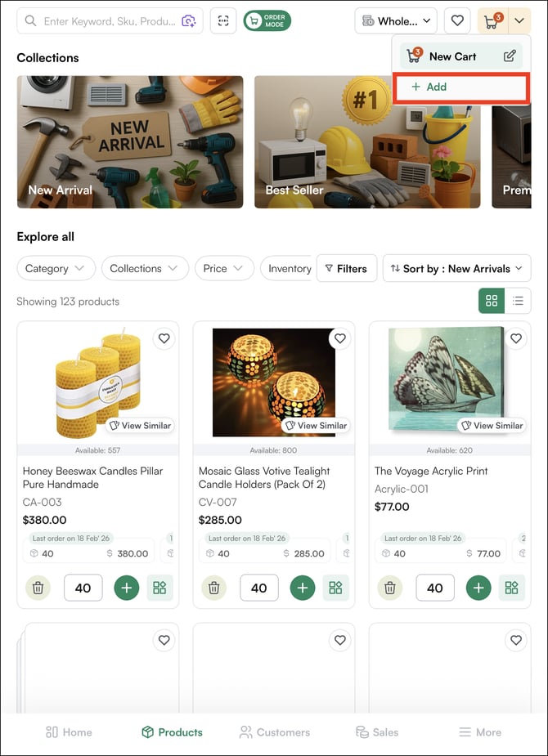Edit the New Cart name
The width and height of the screenshot is (548, 756).
(510, 56)
